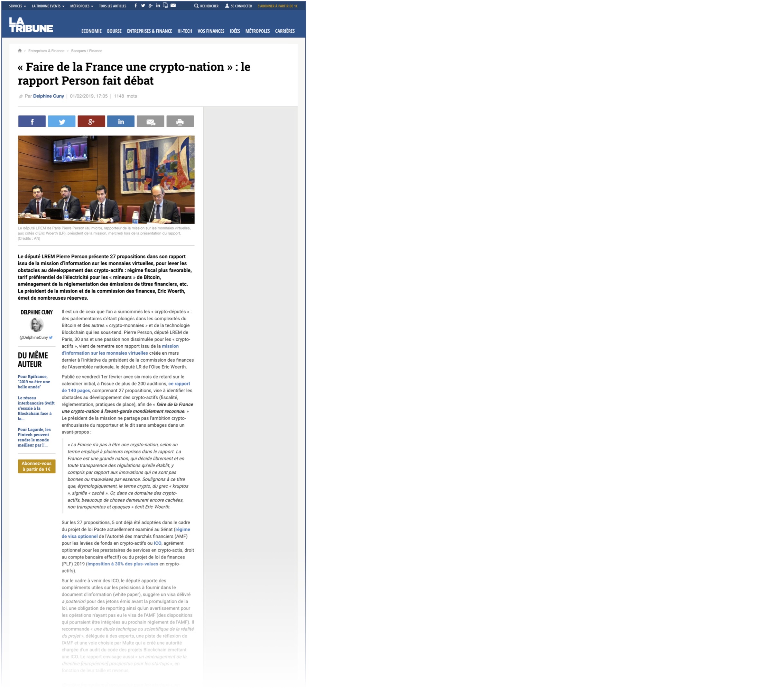Open Le réseau interbancaire Swift article
760x700 pixels.
[36, 408]
